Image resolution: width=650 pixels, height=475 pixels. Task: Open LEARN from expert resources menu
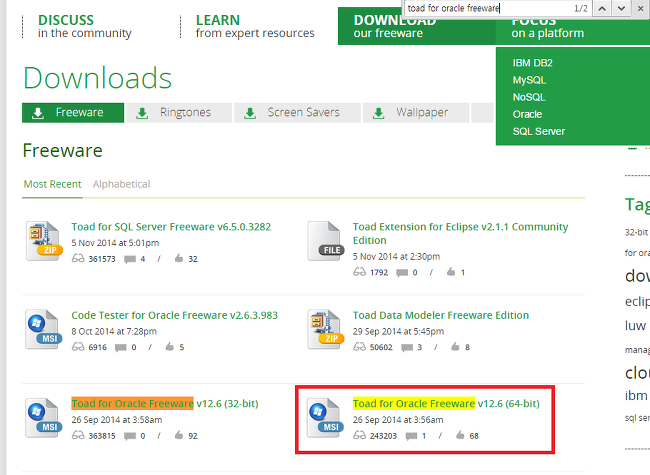pyautogui.click(x=255, y=26)
